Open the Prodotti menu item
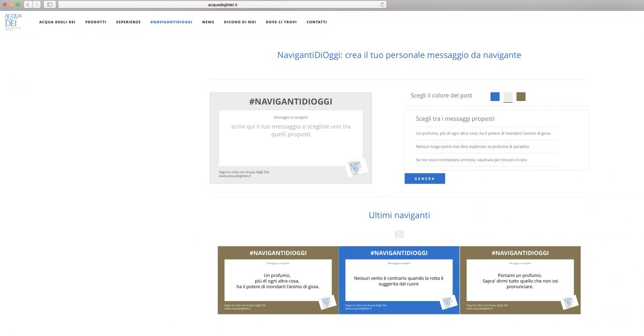This screenshot has width=644, height=336. point(96,22)
